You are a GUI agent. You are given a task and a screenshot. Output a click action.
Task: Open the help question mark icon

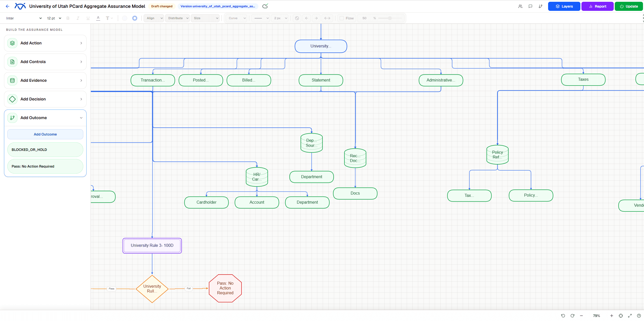639,316
